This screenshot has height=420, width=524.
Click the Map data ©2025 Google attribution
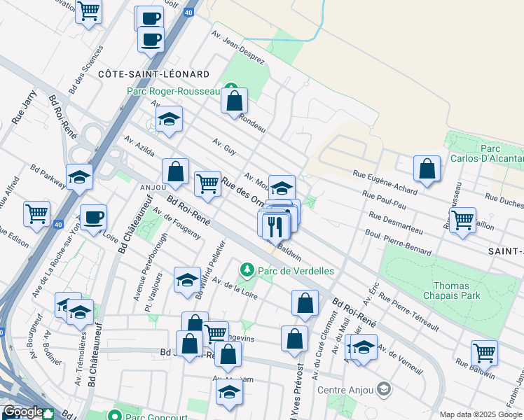(x=480, y=414)
